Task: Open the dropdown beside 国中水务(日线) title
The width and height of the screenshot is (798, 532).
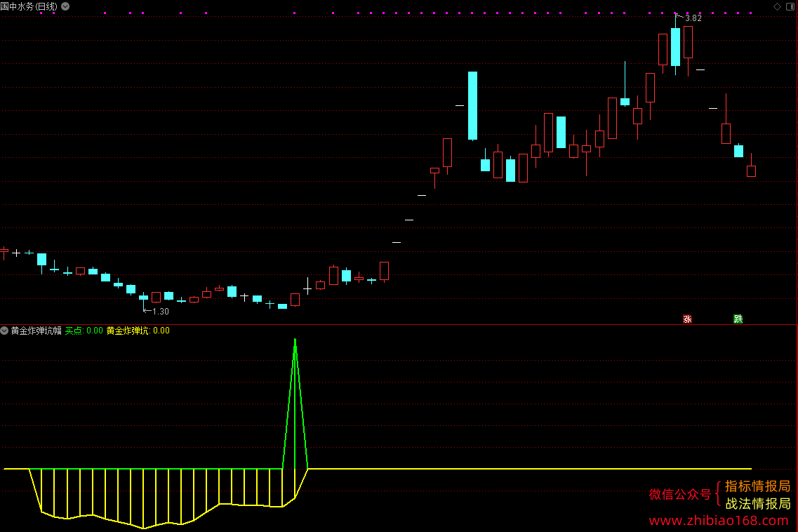Action: [66, 6]
